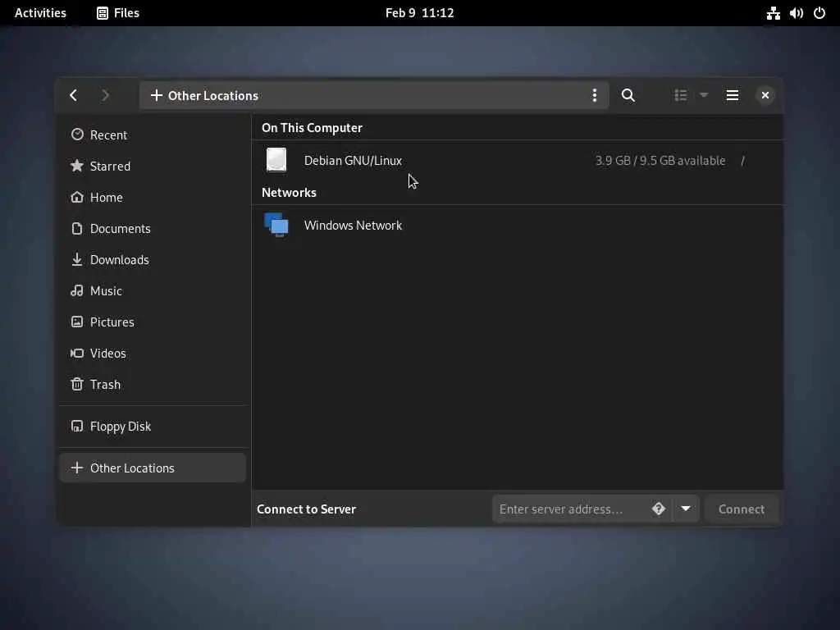Click the Starred star icon
Image resolution: width=840 pixels, height=630 pixels.
click(x=77, y=166)
